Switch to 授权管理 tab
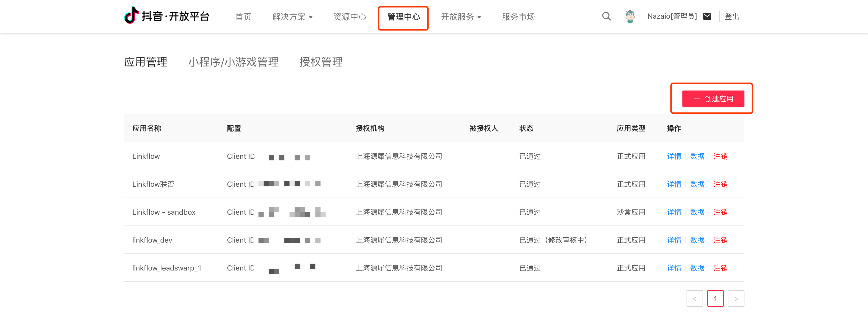Screen dimensions: 868x331 tap(321, 62)
